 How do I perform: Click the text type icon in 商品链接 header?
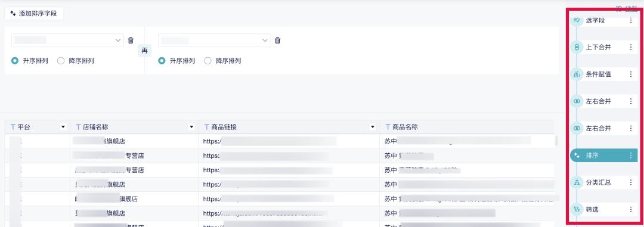pyautogui.click(x=206, y=128)
